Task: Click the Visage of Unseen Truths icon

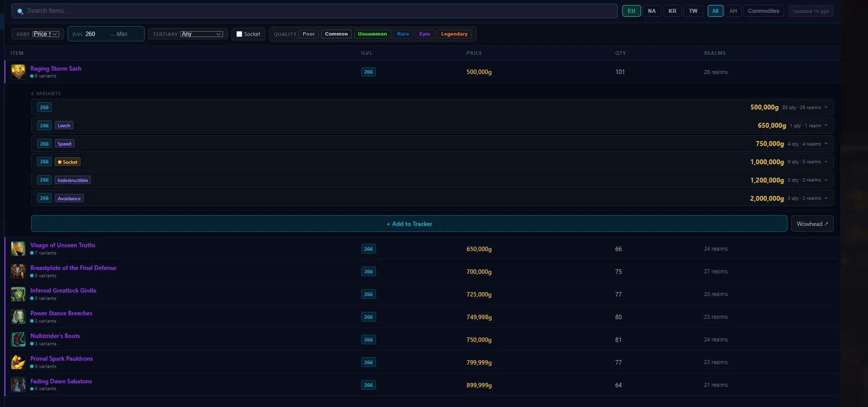Action: pyautogui.click(x=18, y=249)
